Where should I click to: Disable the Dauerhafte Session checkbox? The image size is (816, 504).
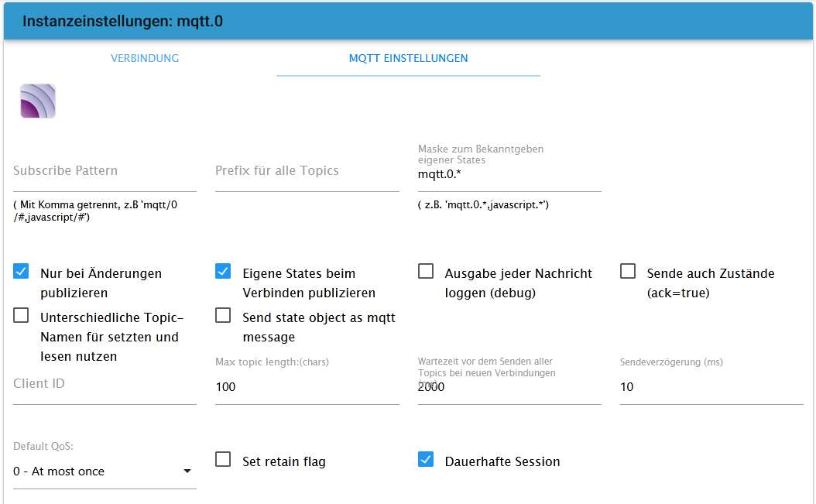[426, 460]
